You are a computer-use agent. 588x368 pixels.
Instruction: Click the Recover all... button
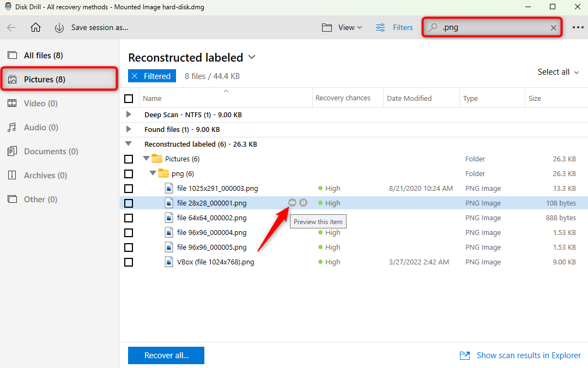click(166, 355)
